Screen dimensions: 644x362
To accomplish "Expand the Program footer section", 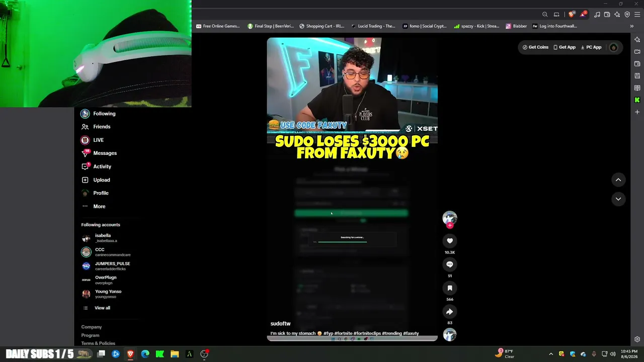I will point(91,335).
